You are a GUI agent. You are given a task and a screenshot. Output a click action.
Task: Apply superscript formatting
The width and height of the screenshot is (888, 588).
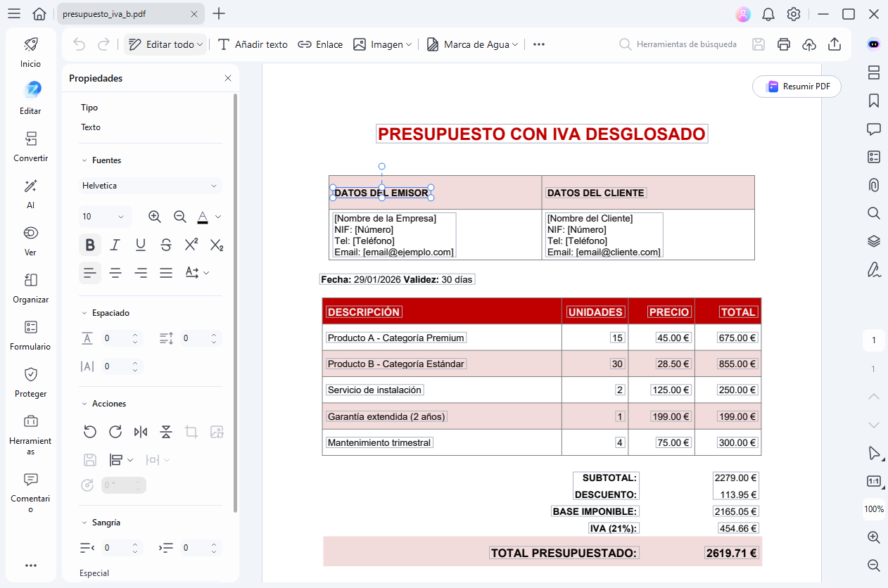(x=191, y=244)
